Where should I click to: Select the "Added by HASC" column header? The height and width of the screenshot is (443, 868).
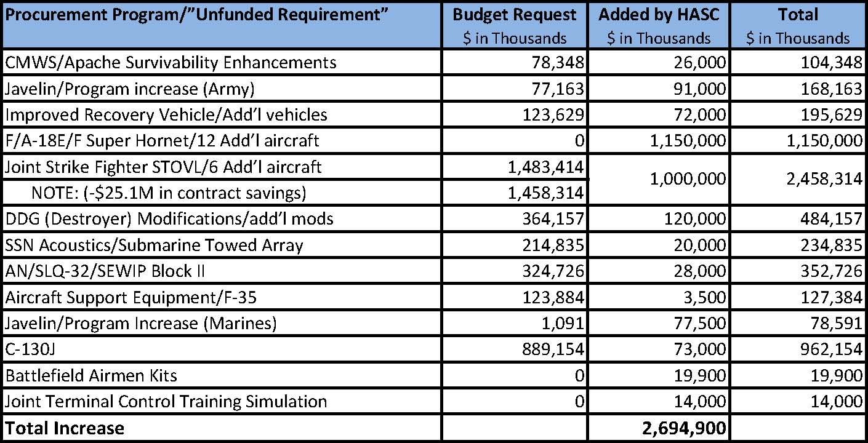coord(659,25)
